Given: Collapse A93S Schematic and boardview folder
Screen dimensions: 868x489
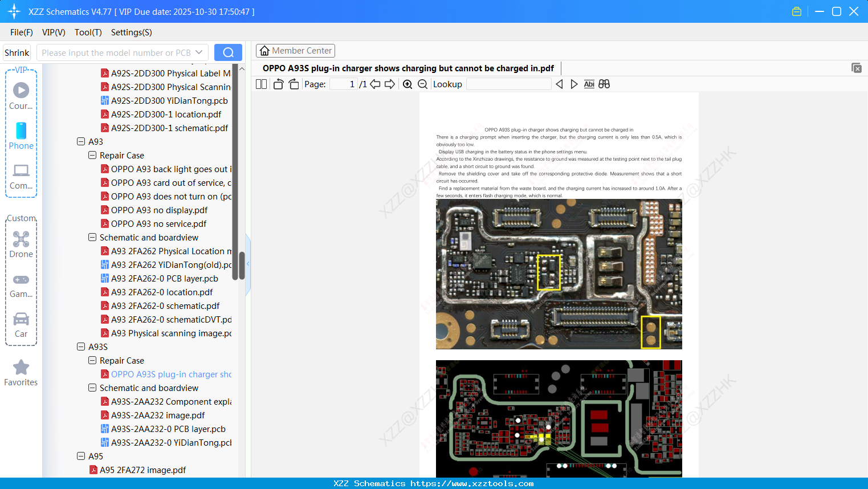Looking at the screenshot, I should click(x=92, y=388).
